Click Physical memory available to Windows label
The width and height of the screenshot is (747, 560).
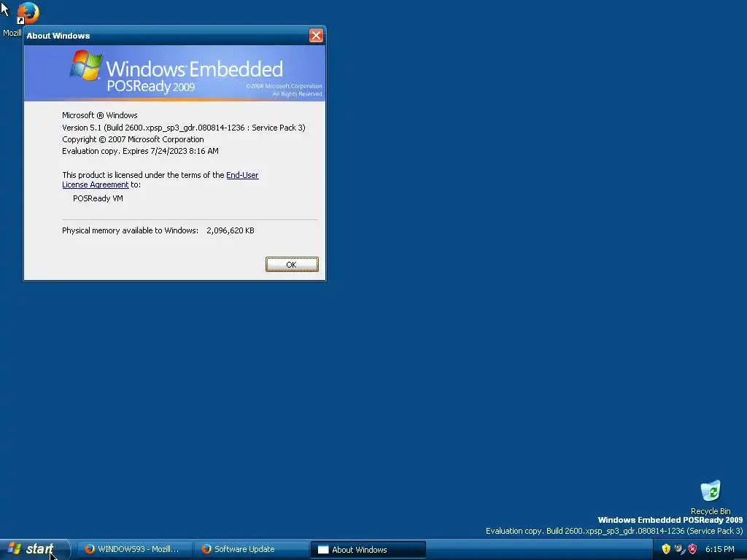coord(130,230)
